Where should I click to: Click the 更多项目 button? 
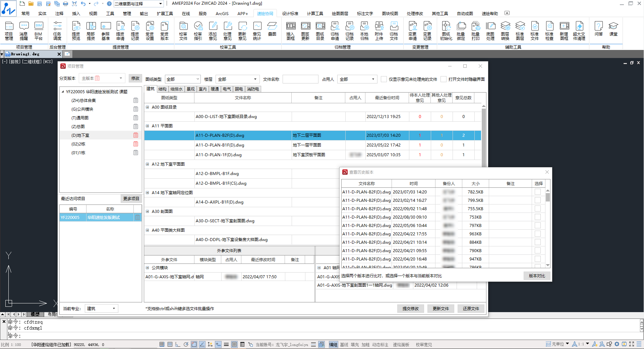131,198
